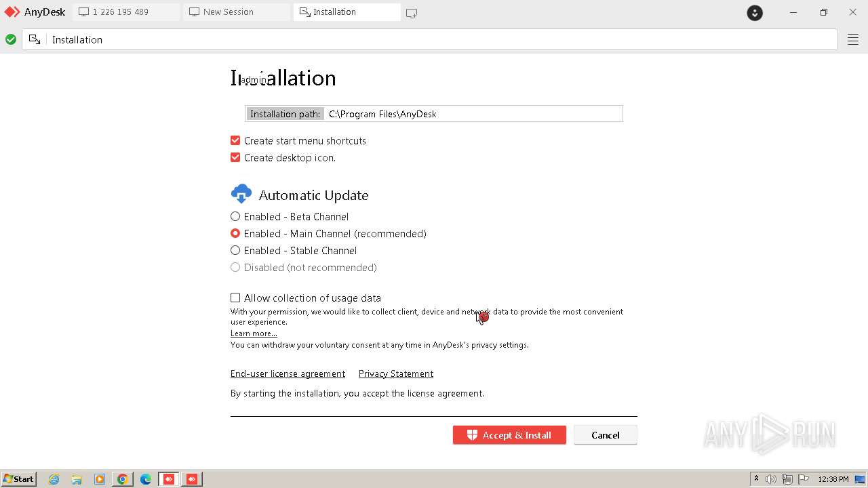Click the green connection status checkmark icon
The width and height of the screenshot is (868, 488).
(x=11, y=40)
